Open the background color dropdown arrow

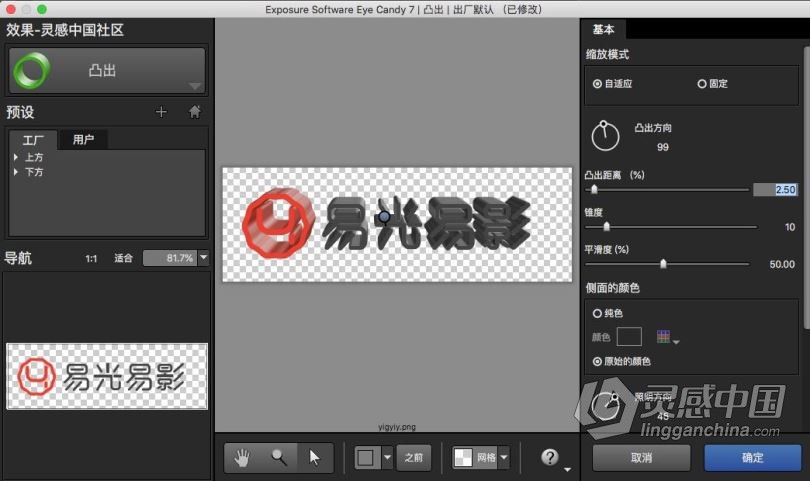(387, 457)
